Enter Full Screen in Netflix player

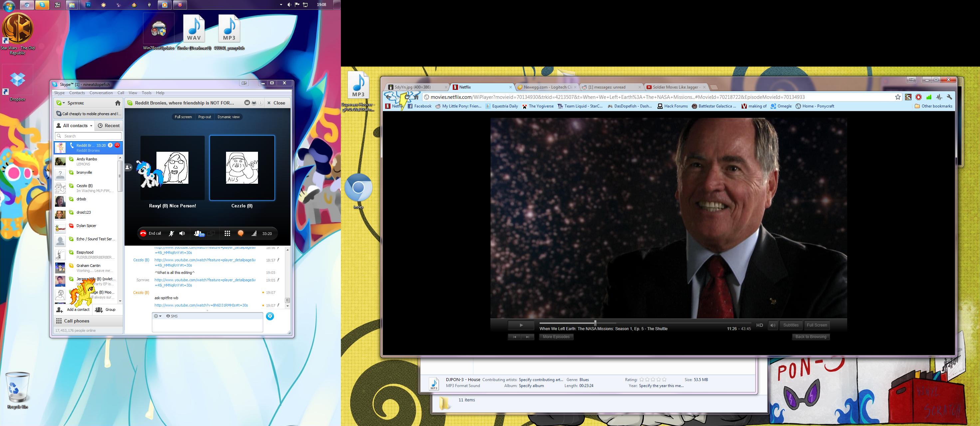coord(817,325)
